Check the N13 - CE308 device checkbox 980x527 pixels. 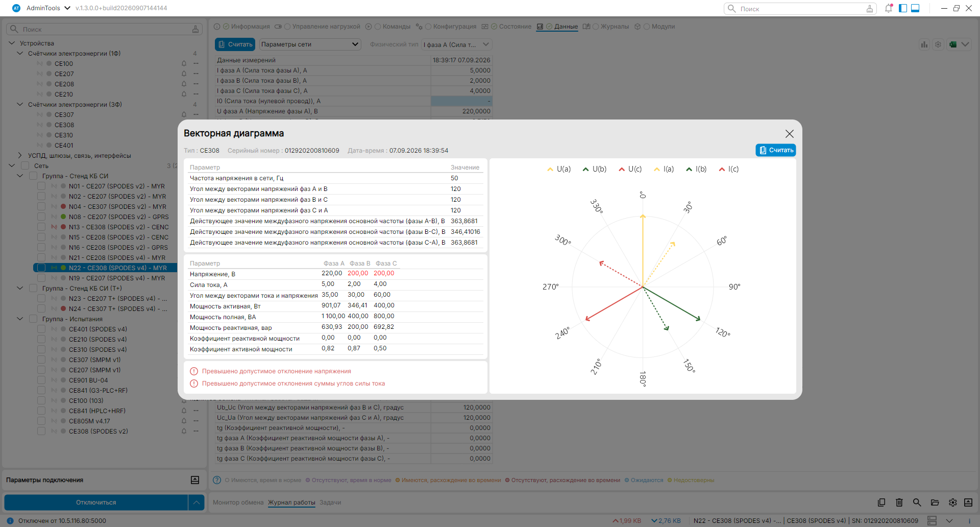tap(41, 227)
